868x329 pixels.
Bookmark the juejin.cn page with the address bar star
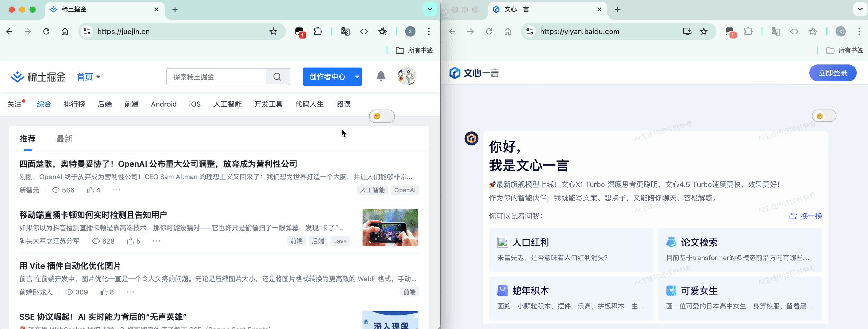pyautogui.click(x=273, y=32)
